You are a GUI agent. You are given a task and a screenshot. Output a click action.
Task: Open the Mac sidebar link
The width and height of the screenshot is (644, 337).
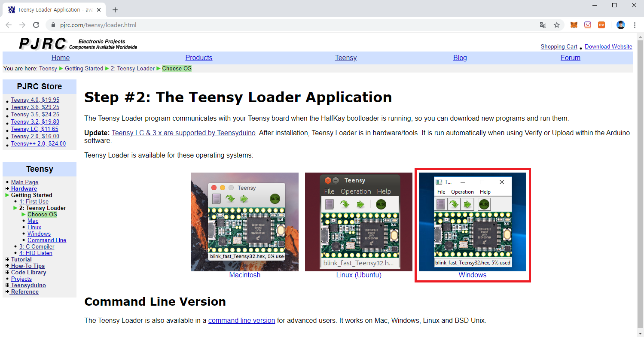[x=33, y=221]
